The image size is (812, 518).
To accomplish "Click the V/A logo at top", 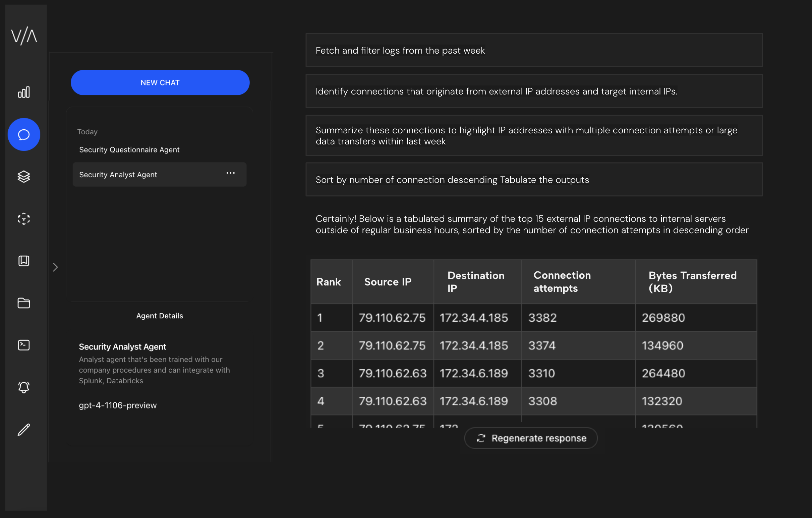I will 24,36.
